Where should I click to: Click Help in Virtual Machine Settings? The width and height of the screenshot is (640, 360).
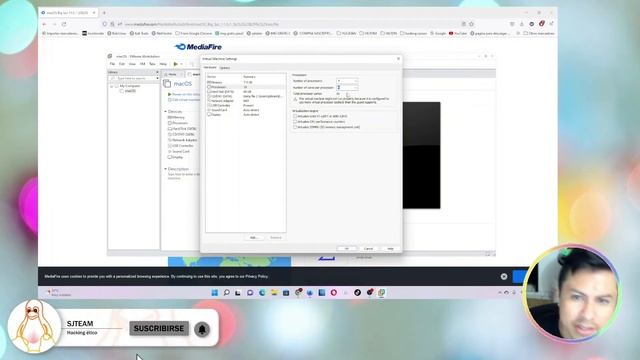[390, 249]
